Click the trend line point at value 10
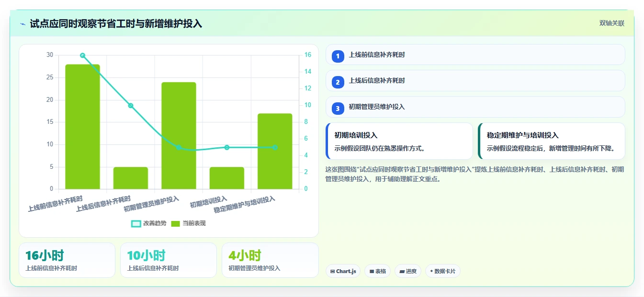 tap(131, 106)
